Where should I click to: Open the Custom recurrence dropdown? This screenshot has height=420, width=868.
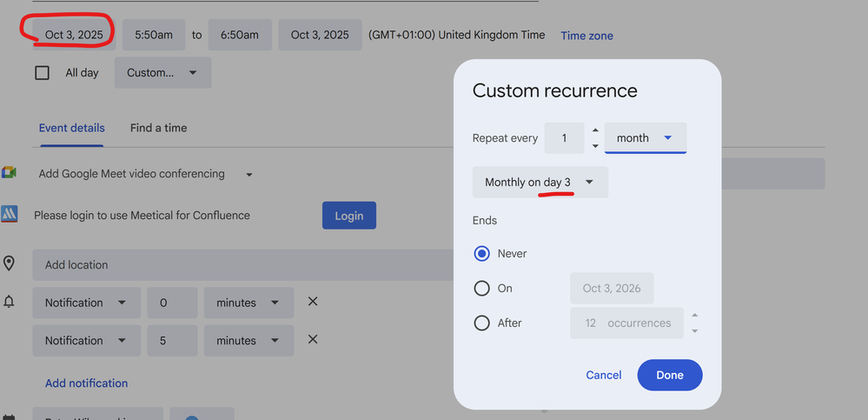coord(162,73)
